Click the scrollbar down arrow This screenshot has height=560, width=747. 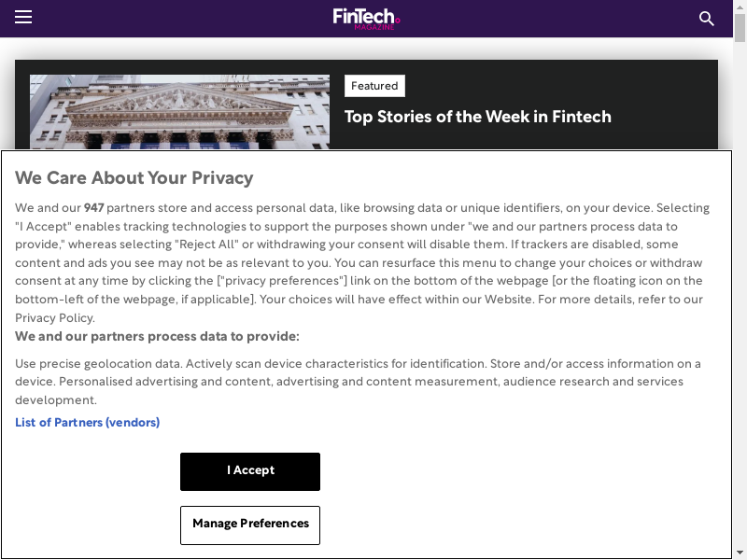tap(740, 553)
